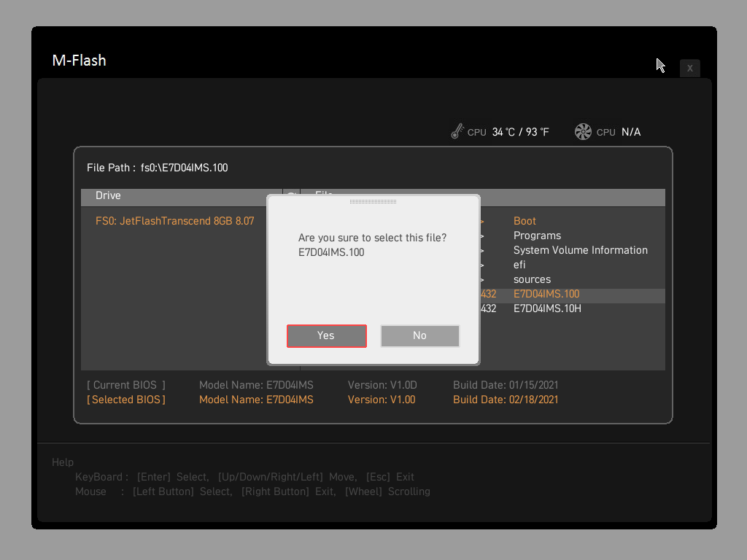
Task: Open the Boot folder
Action: (525, 221)
